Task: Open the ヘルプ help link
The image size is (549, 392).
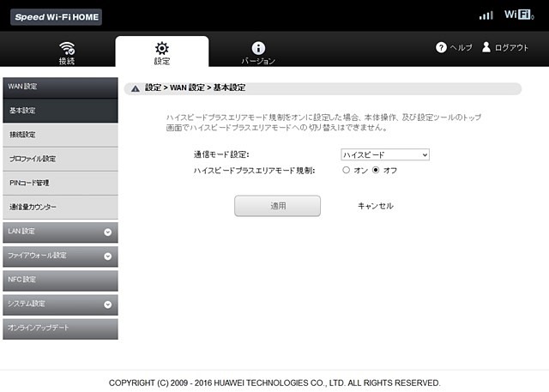Action: 462,47
